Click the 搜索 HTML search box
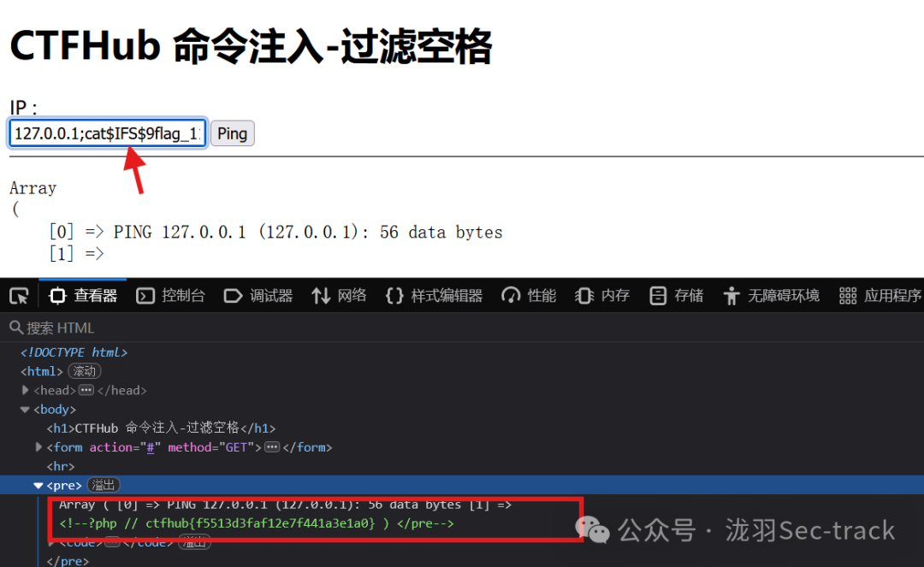This screenshot has width=924, height=567. coord(462,328)
